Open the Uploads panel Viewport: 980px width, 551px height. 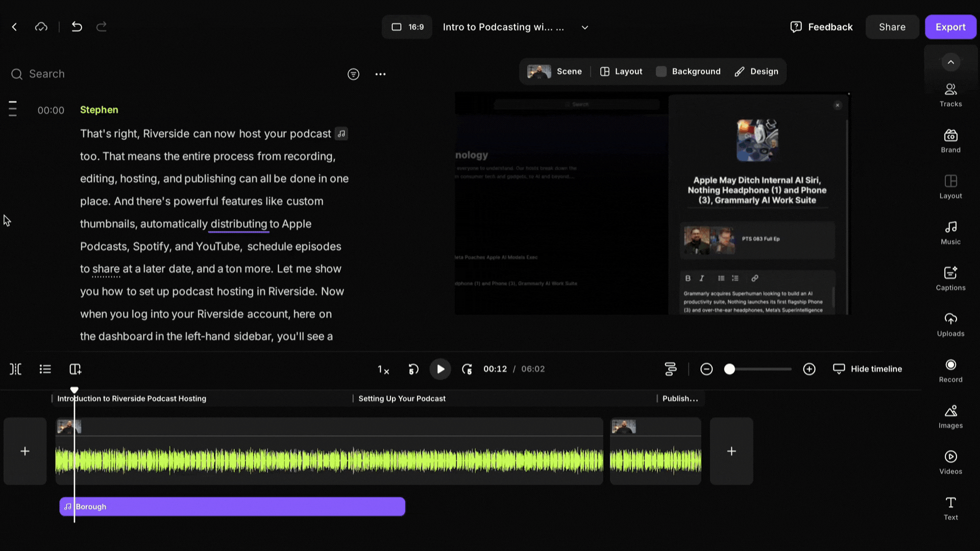click(950, 325)
